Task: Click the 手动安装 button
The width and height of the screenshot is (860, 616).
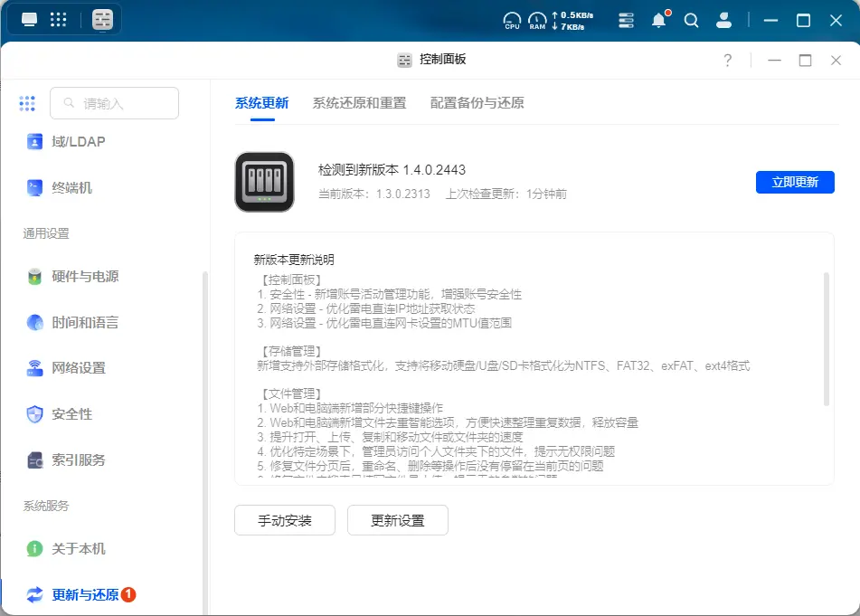Action: coord(285,520)
